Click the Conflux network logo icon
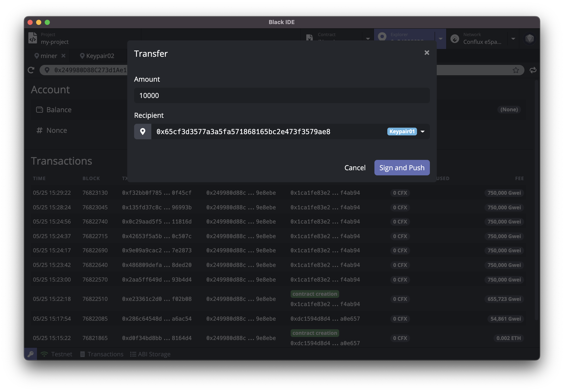This screenshot has width=564, height=392. [455, 38]
